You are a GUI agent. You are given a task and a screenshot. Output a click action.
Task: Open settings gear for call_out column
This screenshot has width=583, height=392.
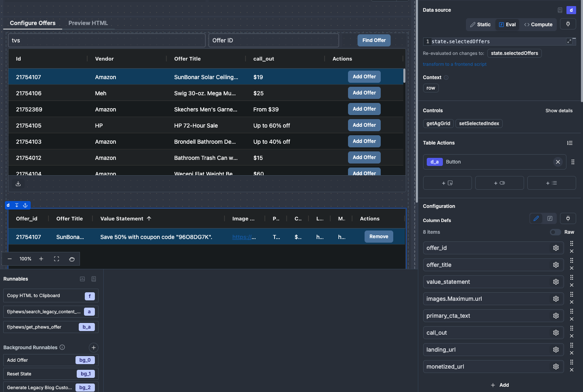[x=556, y=333]
